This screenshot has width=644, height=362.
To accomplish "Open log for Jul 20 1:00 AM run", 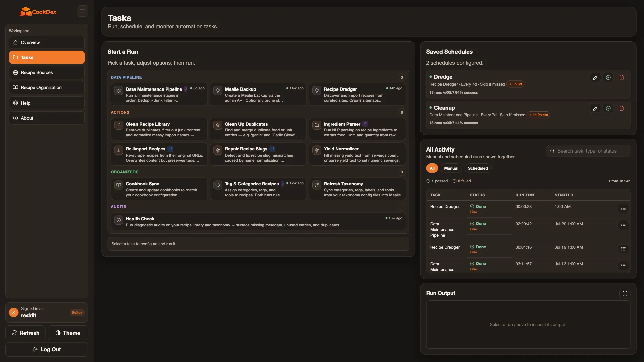I will pos(623,226).
